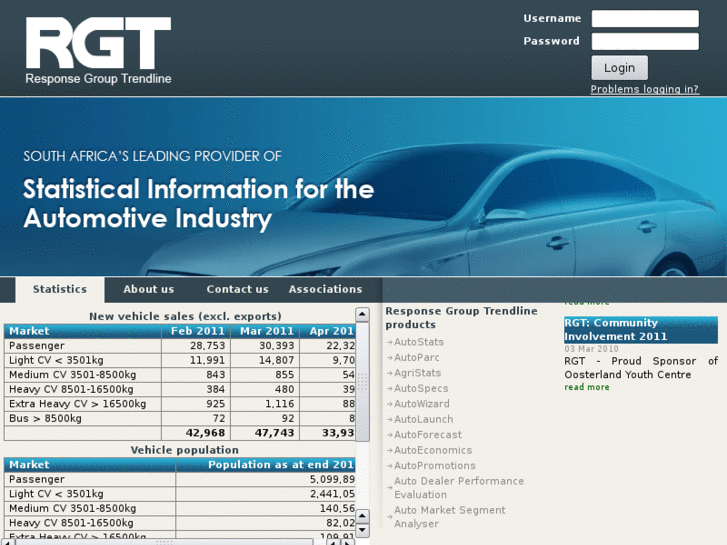This screenshot has width=727, height=545.
Task: Click the Username input field
Action: (645, 19)
